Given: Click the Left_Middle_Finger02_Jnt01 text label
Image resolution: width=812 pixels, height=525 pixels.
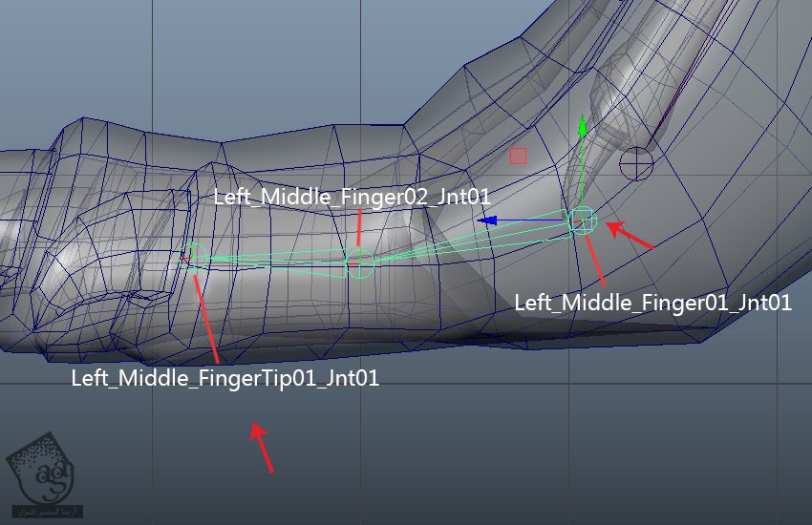Looking at the screenshot, I should pyautogui.click(x=352, y=197).
